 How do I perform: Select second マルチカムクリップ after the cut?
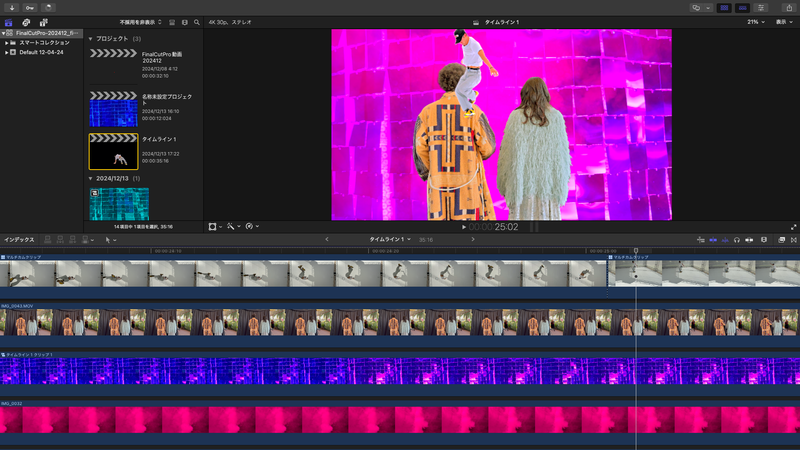point(704,277)
